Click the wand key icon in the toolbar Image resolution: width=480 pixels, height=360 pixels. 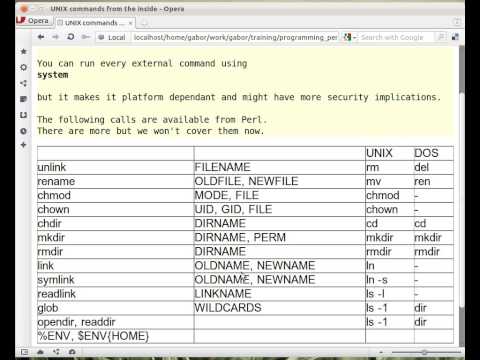pyautogui.click(x=86, y=37)
